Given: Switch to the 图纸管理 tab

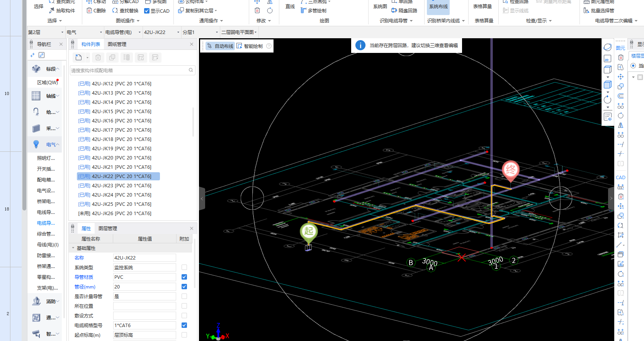Looking at the screenshot, I should coord(117,44).
